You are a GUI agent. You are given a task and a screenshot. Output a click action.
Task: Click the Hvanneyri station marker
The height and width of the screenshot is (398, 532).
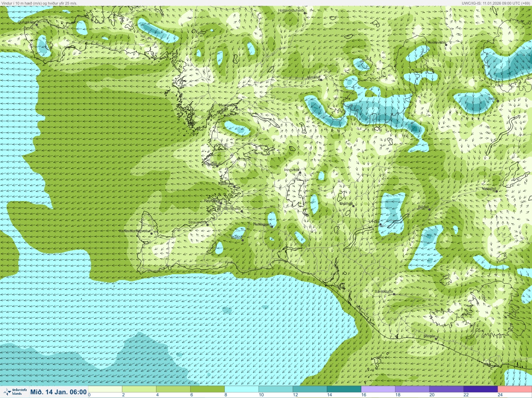click(236, 108)
